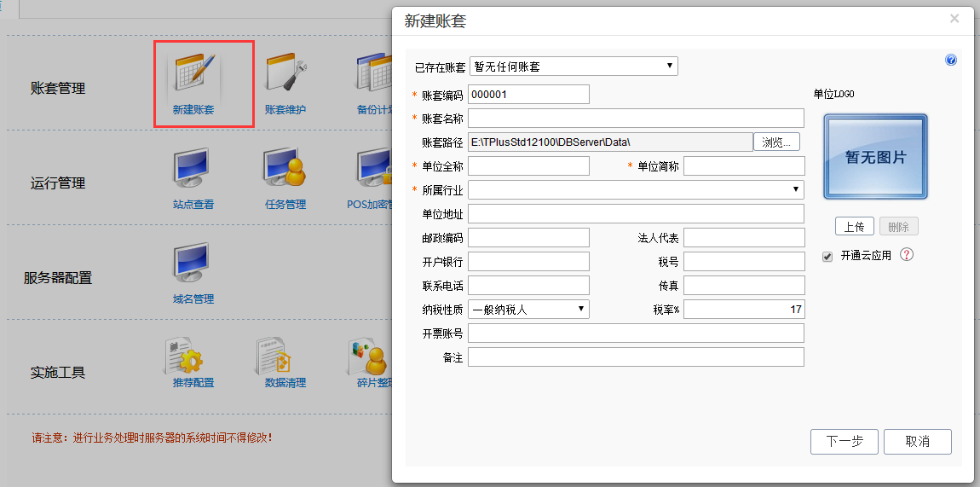Open 站点查看 monitor icon
The height and width of the screenshot is (487, 980).
coord(193,171)
